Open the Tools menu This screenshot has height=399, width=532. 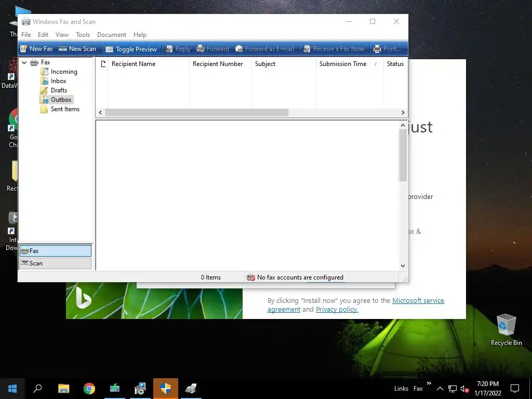(83, 35)
